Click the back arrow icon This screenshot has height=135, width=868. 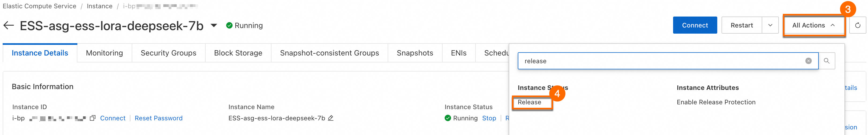click(8, 26)
